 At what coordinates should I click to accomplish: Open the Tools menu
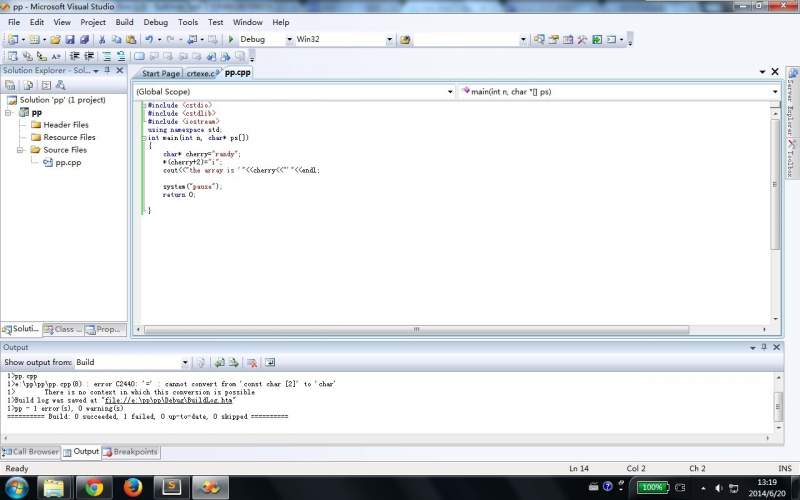point(188,22)
